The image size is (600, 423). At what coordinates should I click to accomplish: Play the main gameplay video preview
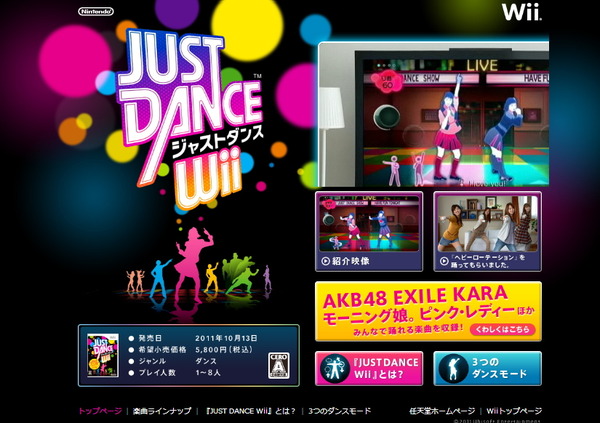coord(434,114)
